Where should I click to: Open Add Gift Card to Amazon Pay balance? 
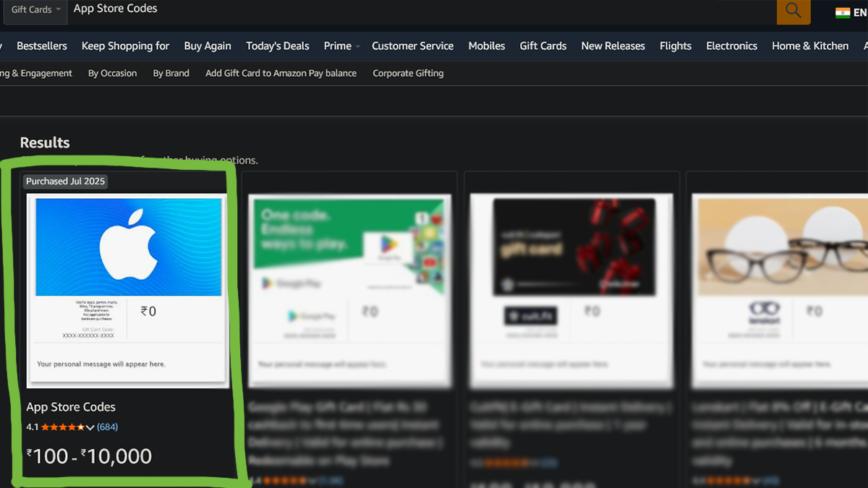pyautogui.click(x=281, y=73)
